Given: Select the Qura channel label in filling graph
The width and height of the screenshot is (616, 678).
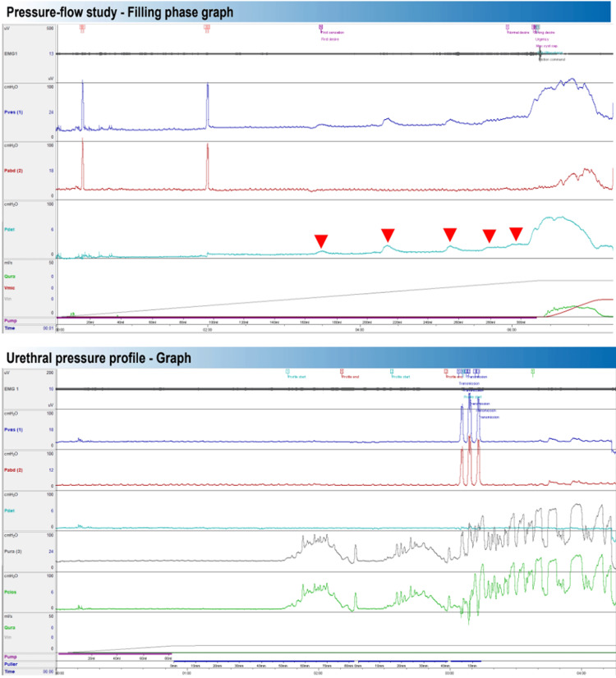Looking at the screenshot, I should point(10,277).
